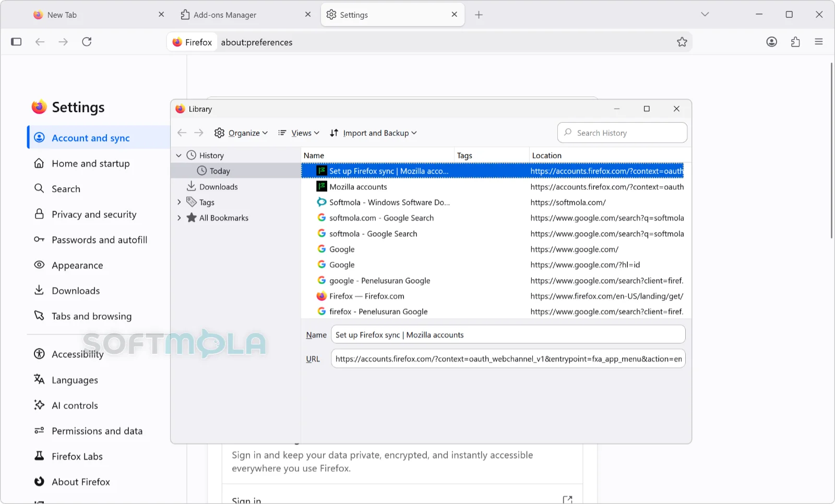Screen dimensions: 835x504
Task: Open Privacy and security settings
Action: pos(94,214)
